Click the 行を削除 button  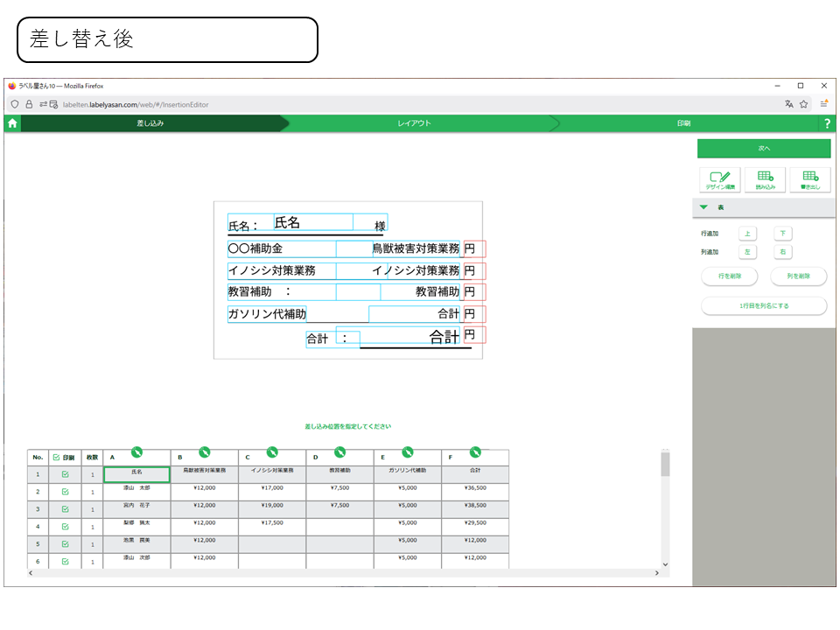[x=730, y=276]
